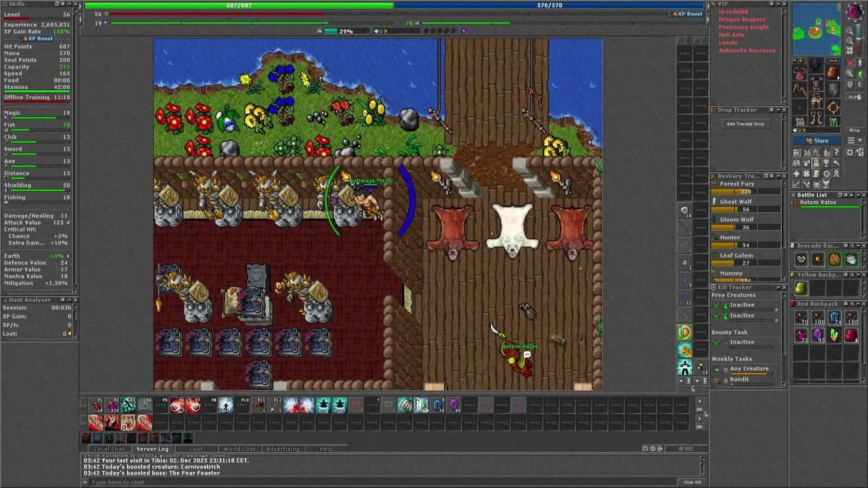Toggle defensive shield fight mode
Viewport: 868px width, 488px height.
pyautogui.click(x=850, y=85)
